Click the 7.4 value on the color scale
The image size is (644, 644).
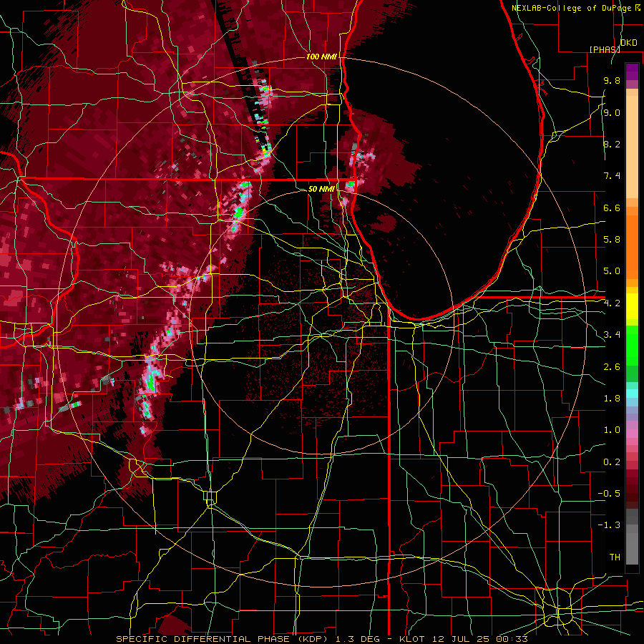point(612,176)
